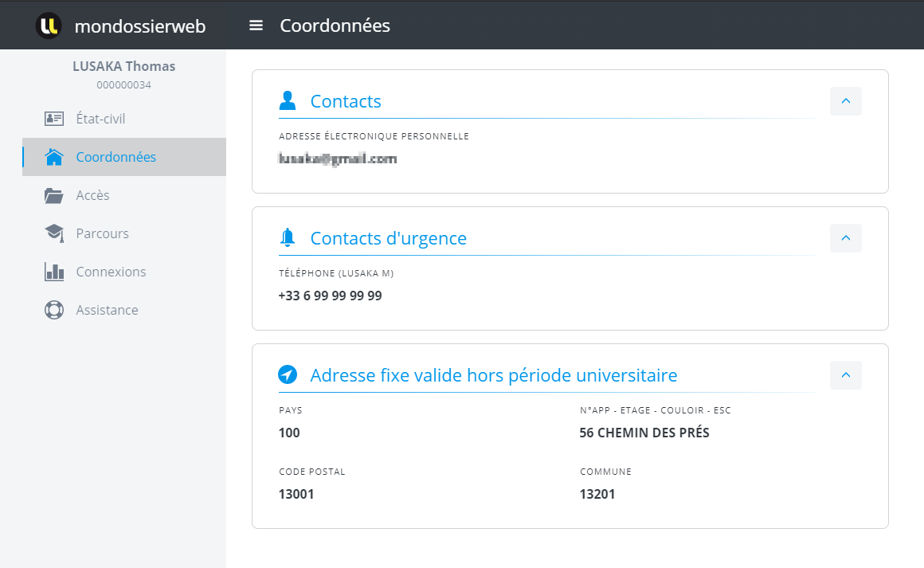
Task: Click the État-civil ID card icon
Action: [54, 119]
